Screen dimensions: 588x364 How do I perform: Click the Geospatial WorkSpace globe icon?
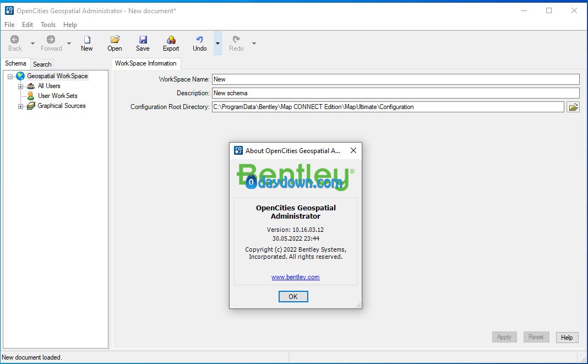coord(20,76)
